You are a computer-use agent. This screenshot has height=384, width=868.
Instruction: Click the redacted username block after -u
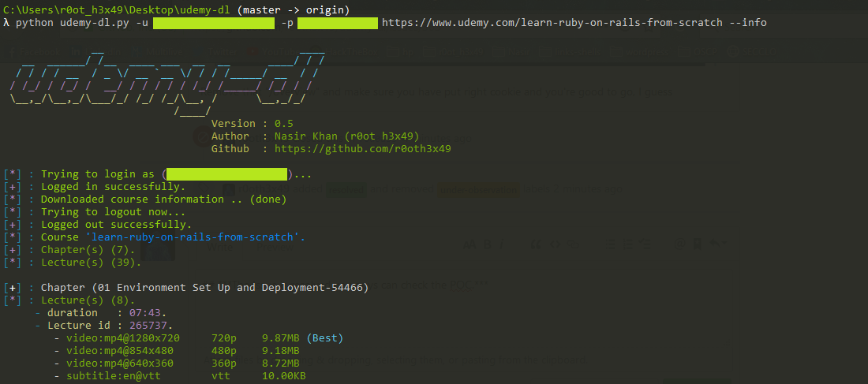click(214, 23)
